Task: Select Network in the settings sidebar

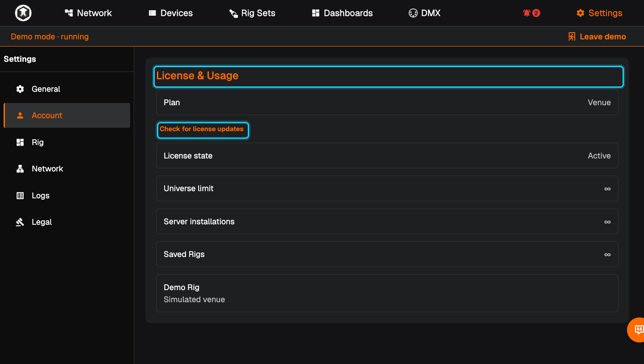Action: 67,169
